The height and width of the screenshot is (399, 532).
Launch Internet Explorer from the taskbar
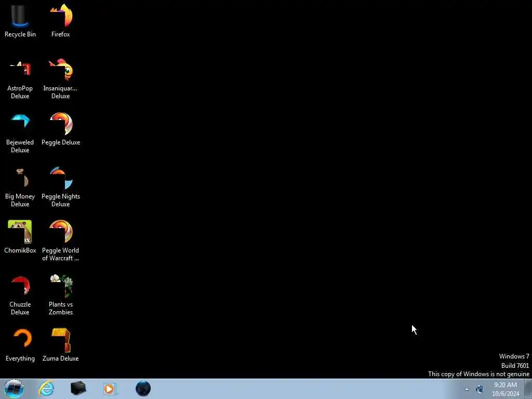coord(46,389)
